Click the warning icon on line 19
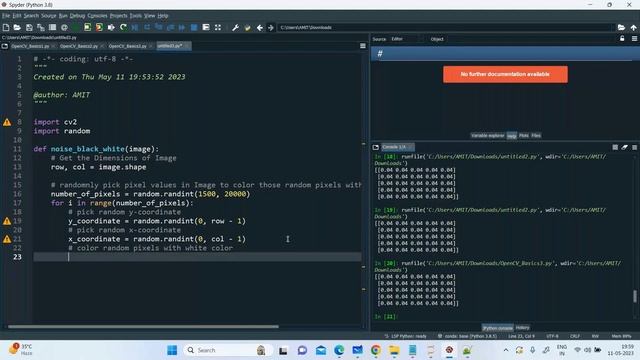 pos(7,221)
